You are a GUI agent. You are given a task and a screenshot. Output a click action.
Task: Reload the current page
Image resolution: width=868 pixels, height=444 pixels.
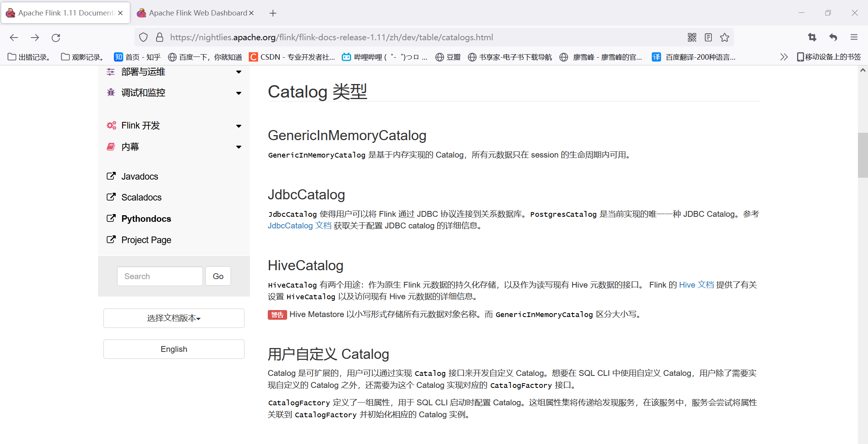[x=56, y=38]
